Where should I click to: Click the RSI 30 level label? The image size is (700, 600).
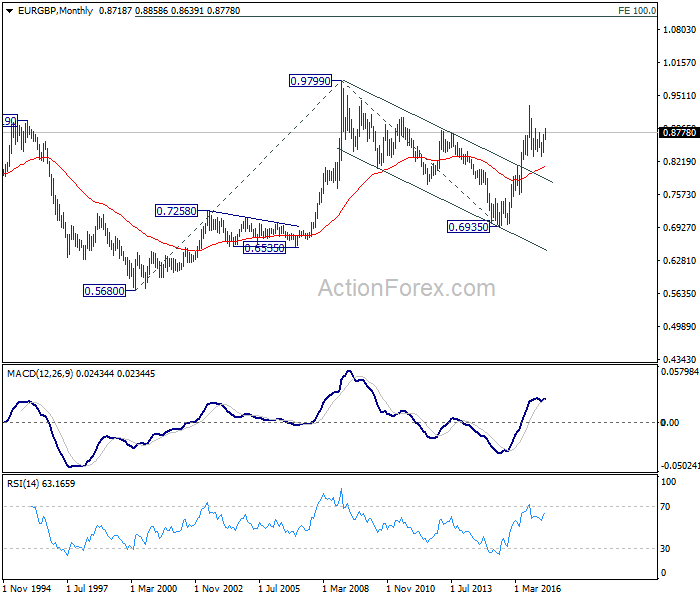(665, 549)
